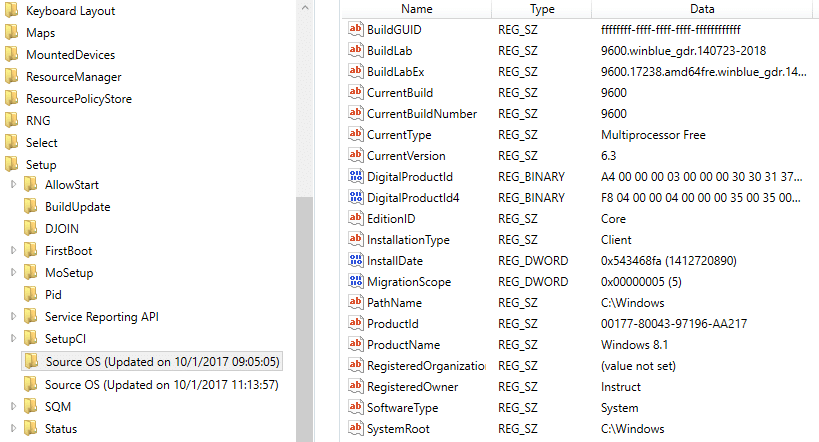Click the string icon beside ProductId
The height and width of the screenshot is (442, 819).
tap(356, 323)
